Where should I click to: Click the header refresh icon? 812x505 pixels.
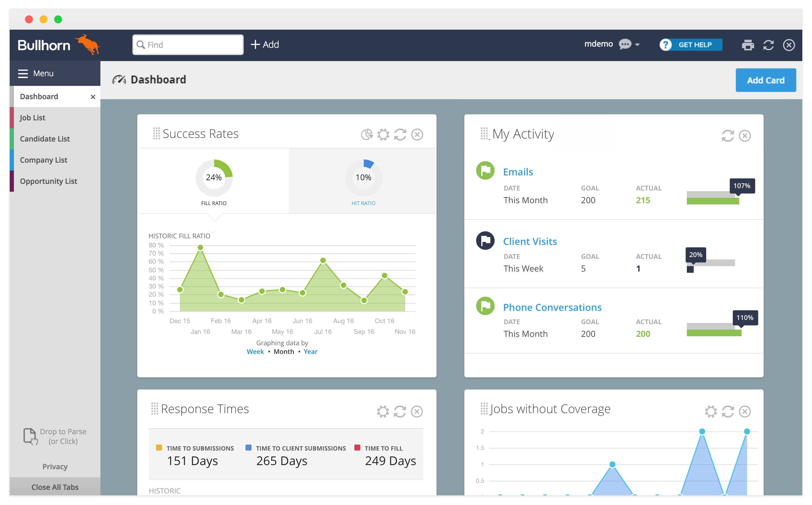pos(768,45)
